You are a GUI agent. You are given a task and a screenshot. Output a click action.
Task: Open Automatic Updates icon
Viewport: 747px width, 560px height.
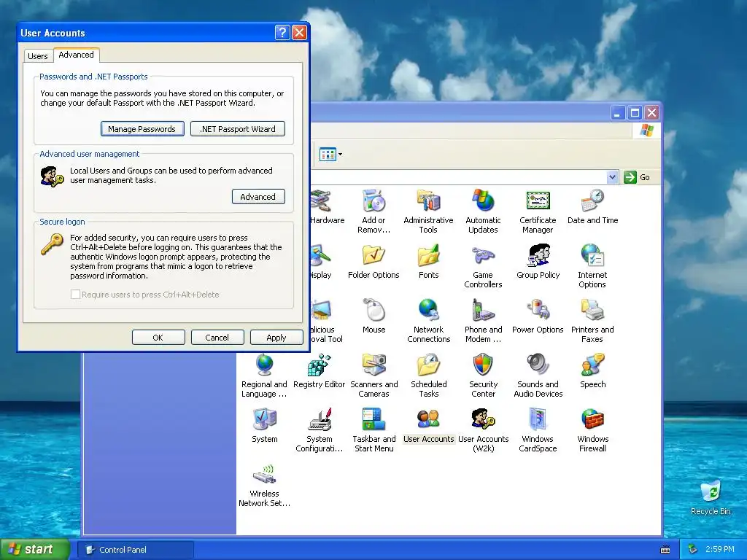tap(483, 201)
